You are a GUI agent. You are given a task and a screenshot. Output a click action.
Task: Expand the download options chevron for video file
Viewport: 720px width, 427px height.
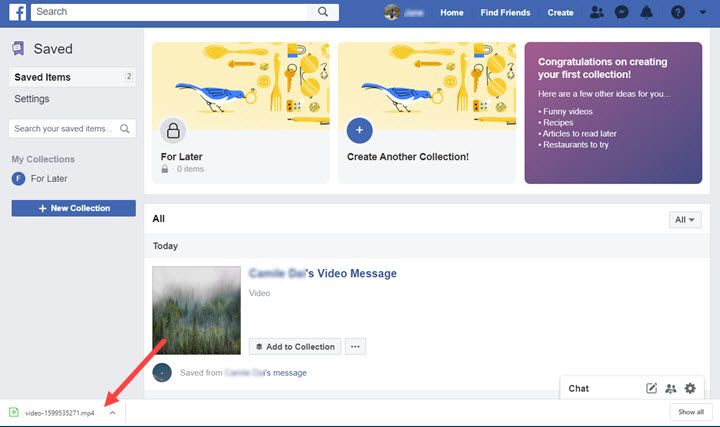coord(112,413)
